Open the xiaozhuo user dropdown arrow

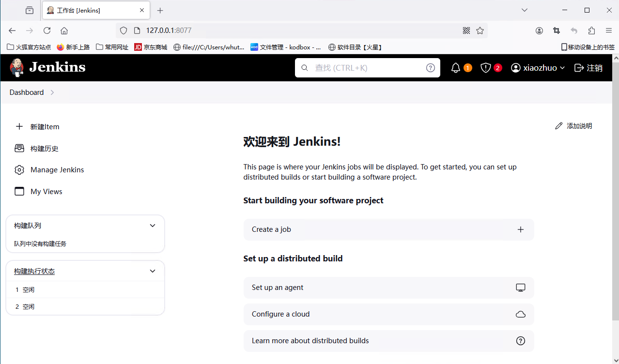[562, 68]
